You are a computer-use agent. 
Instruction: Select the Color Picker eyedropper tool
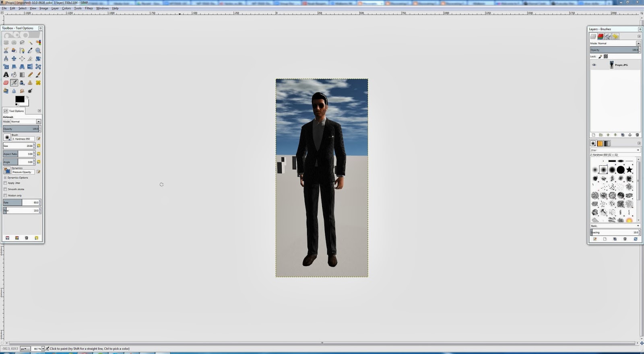[x=30, y=50]
